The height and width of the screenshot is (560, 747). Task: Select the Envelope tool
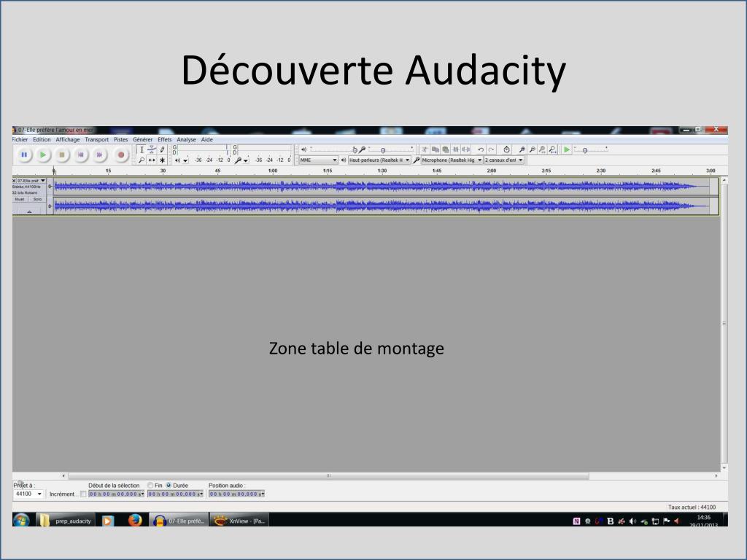[x=152, y=149]
